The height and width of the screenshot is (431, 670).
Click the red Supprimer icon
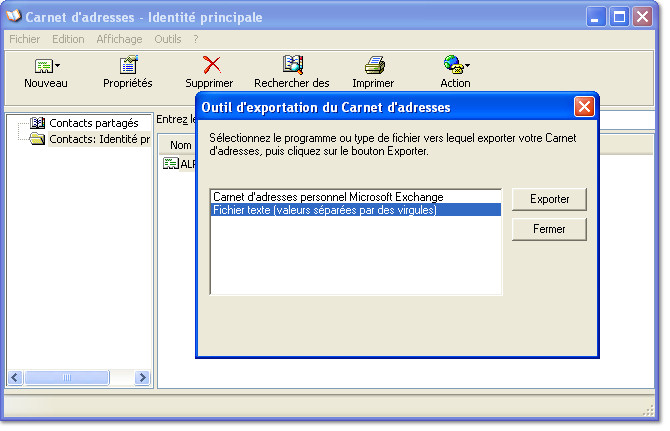tap(211, 65)
